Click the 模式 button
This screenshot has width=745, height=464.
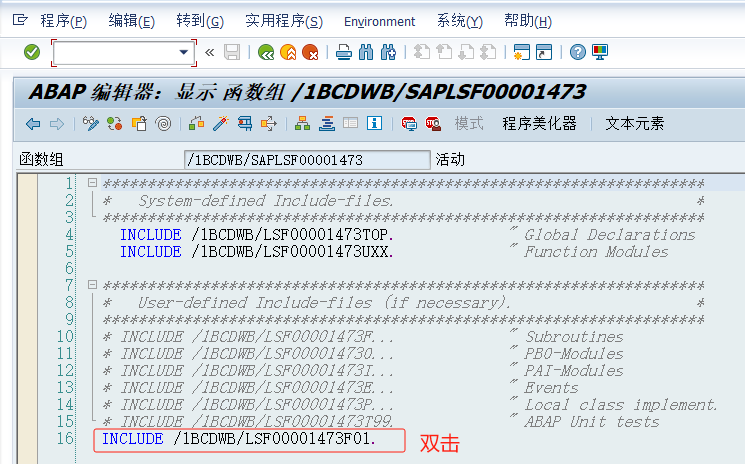click(x=469, y=123)
